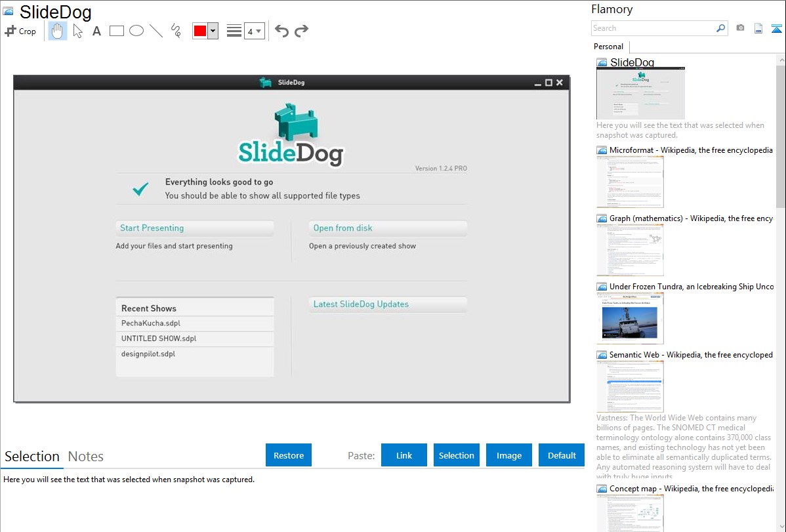786x532 pixels.
Task: Click the SlideDog title bar dog icon
Action: click(x=266, y=82)
